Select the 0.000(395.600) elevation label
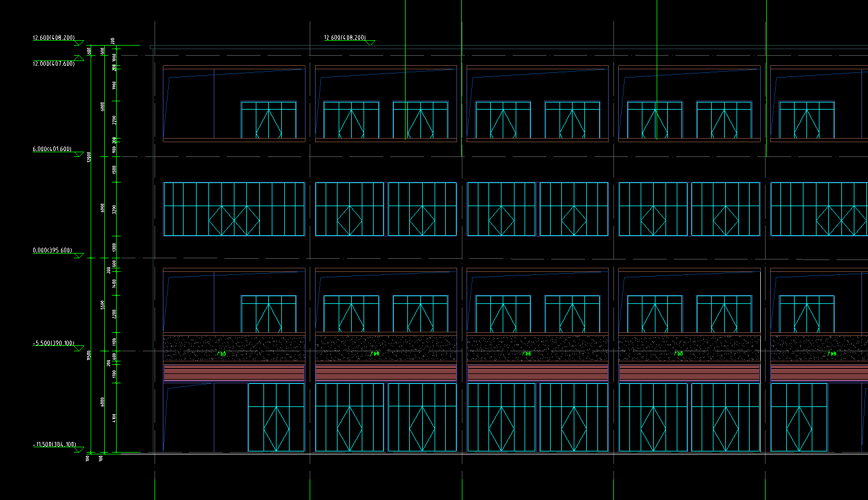Screen dimensions: 868x500 coord(52,251)
